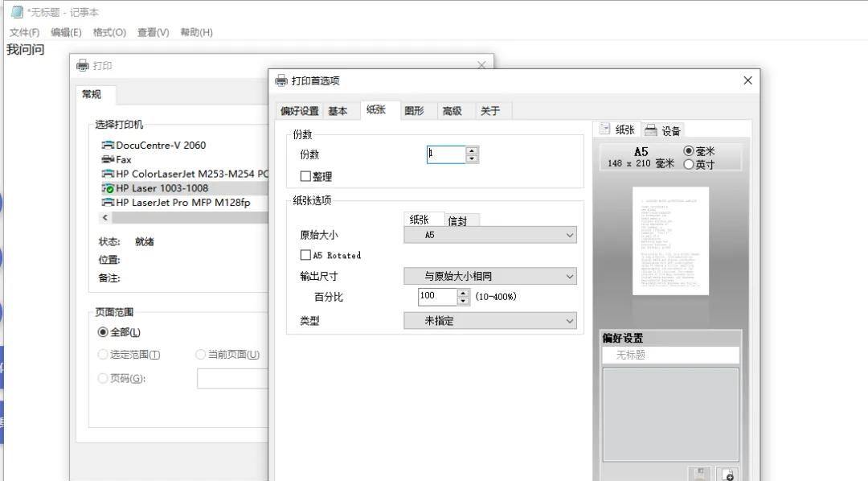This screenshot has height=481, width=868.
Task: Click save preference disk icon
Action: 700,475
